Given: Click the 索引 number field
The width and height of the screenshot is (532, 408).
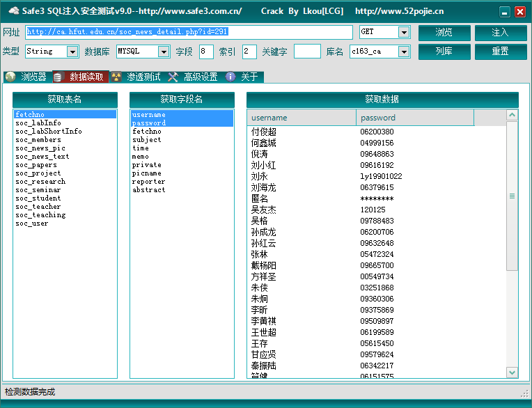Looking at the screenshot, I should (x=249, y=52).
